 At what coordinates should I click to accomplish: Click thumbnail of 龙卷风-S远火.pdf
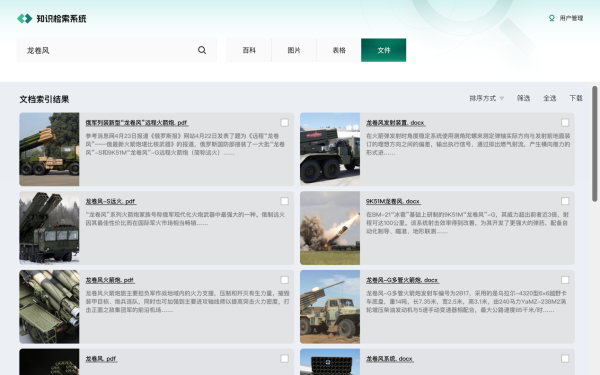pyautogui.click(x=49, y=228)
